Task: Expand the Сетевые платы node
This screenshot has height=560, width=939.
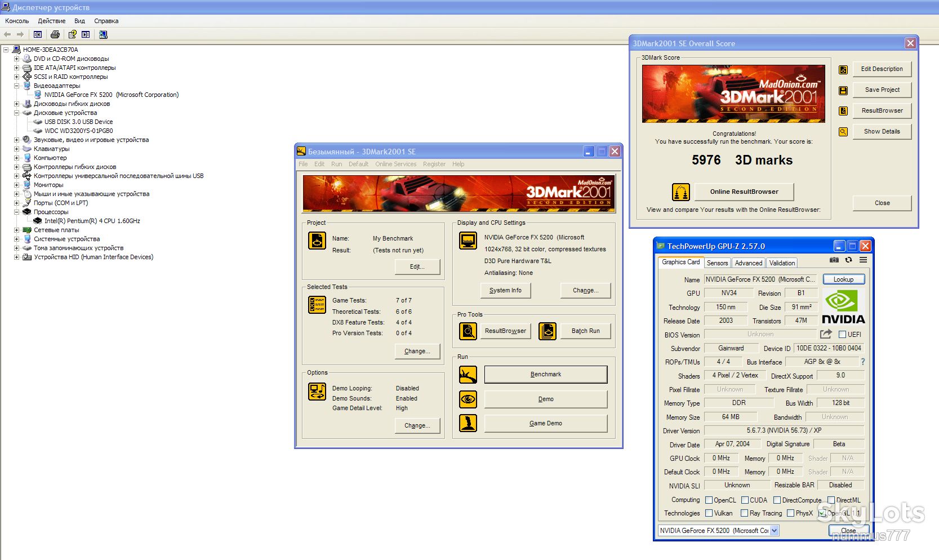Action: tap(16, 230)
